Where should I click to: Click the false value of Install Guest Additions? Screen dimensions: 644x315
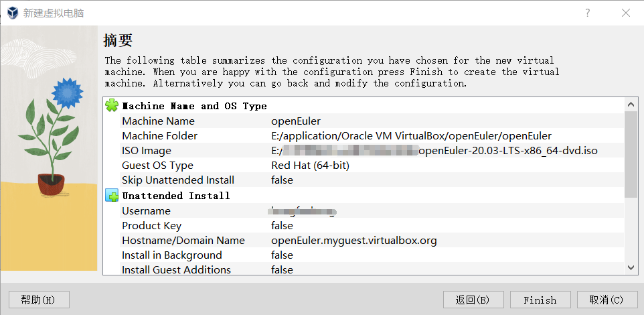point(282,270)
